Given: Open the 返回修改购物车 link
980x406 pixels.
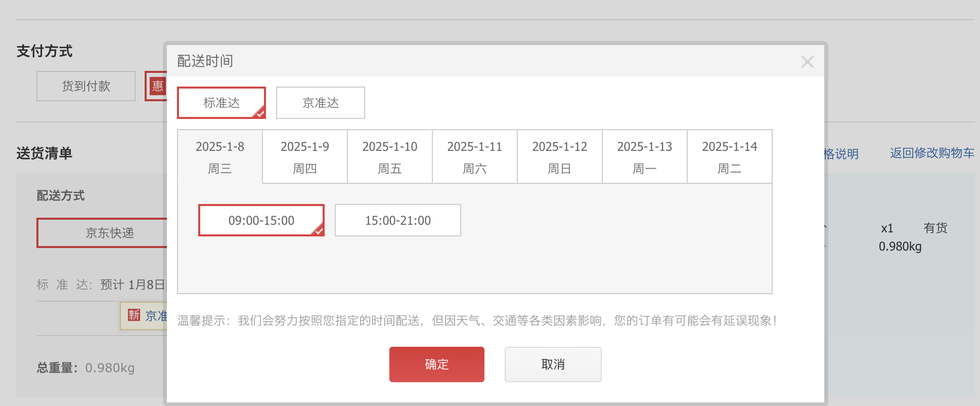Looking at the screenshot, I should pyautogui.click(x=932, y=153).
